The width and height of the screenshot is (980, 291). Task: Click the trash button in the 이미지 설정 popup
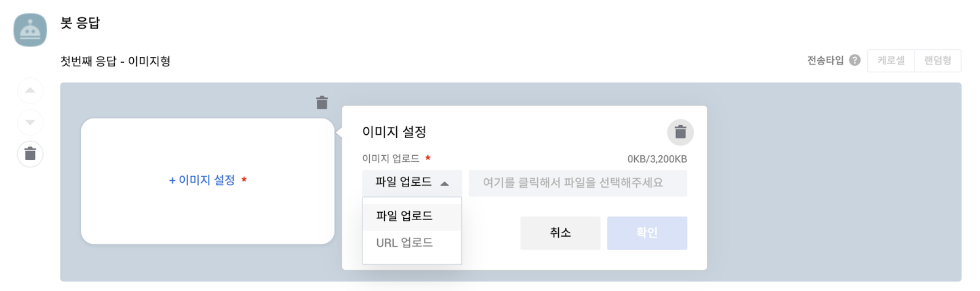coord(680,132)
